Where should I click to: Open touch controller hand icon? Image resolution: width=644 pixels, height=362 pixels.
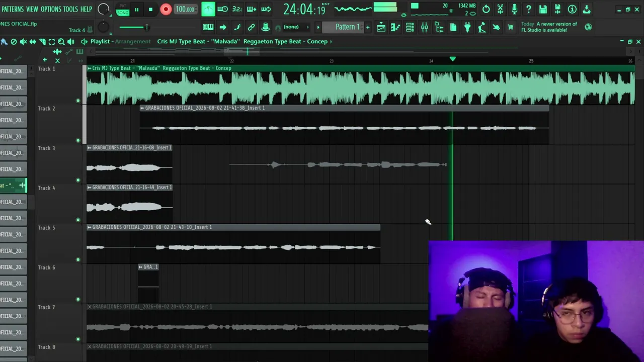(x=496, y=27)
